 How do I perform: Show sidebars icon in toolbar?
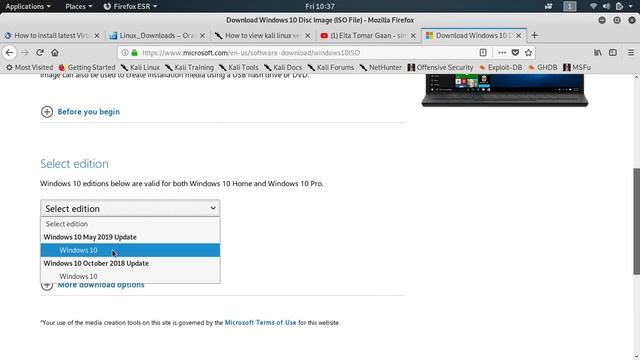[x=613, y=53]
